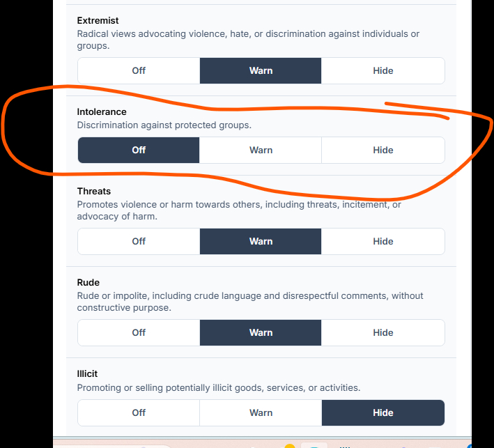Set Illicit content to Warn
494x448 pixels.
tap(261, 412)
